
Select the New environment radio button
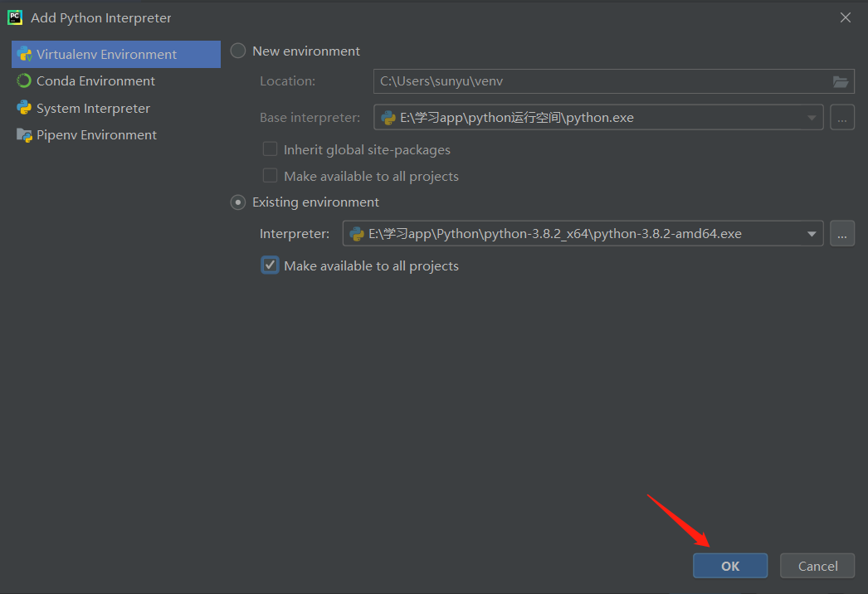(x=238, y=51)
